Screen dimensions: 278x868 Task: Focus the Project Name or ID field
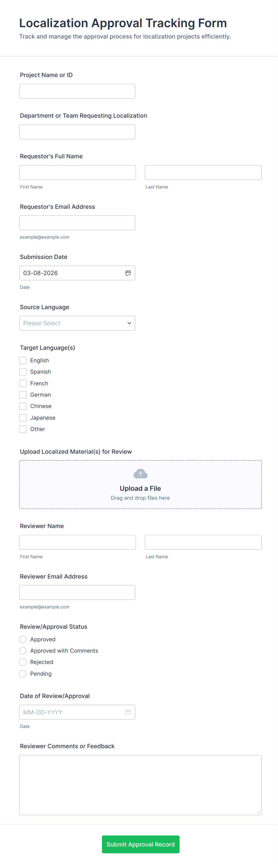click(x=77, y=91)
